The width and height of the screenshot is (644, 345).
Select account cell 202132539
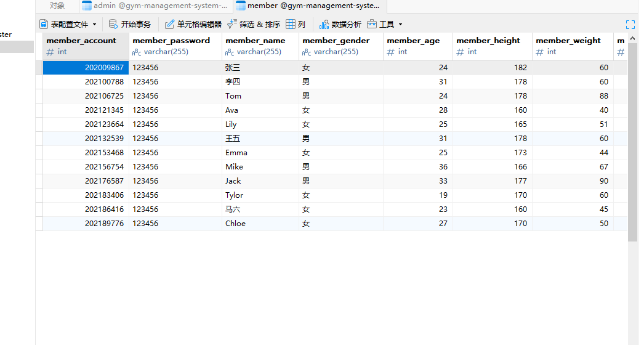[x=86, y=139]
